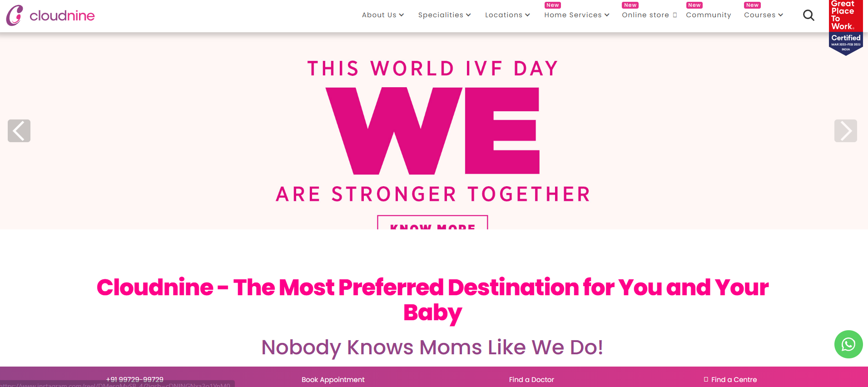Click the Book Appointment link
The width and height of the screenshot is (868, 387).
(333, 380)
